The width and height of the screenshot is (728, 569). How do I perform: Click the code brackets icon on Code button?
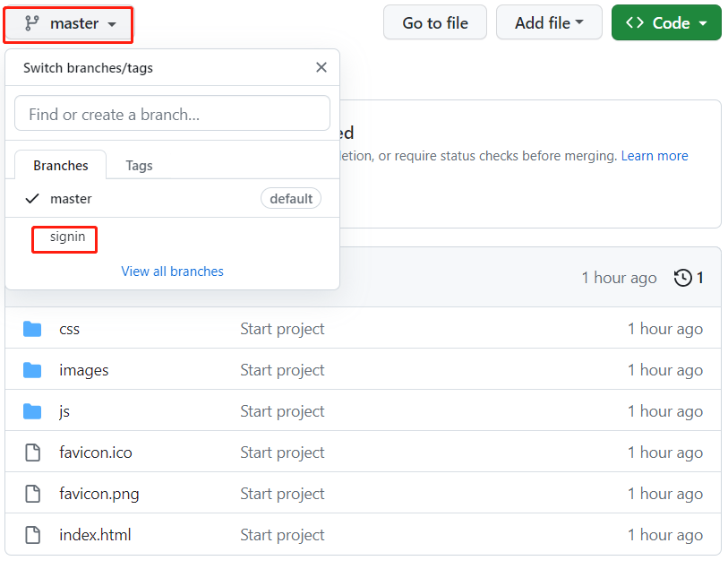(x=634, y=22)
